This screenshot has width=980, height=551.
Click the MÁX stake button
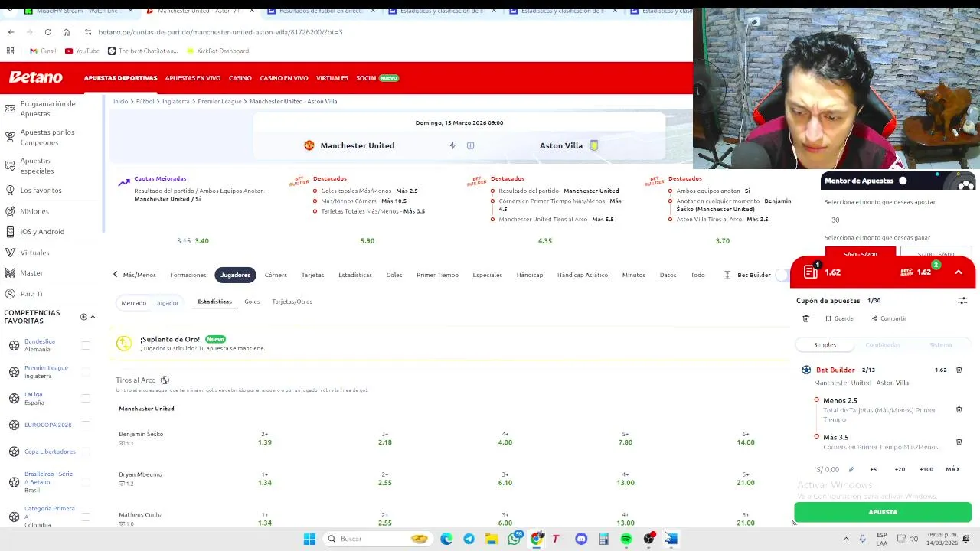[952, 469]
